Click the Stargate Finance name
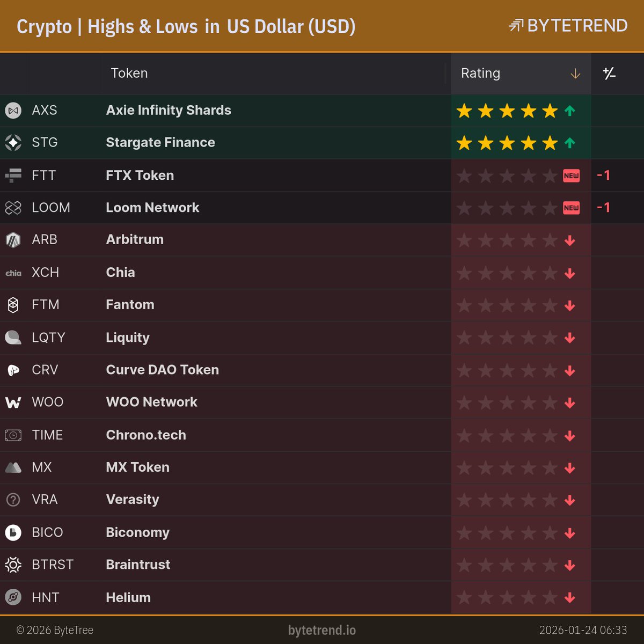 [x=160, y=143]
